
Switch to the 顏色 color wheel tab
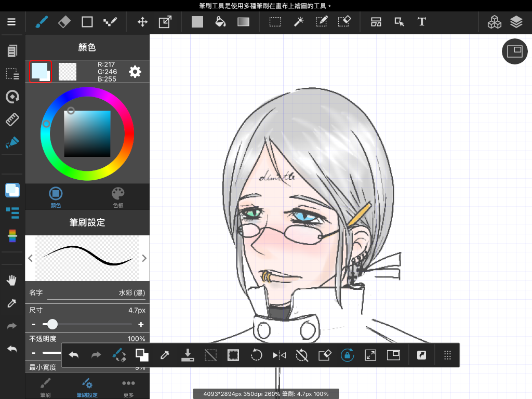click(x=56, y=197)
